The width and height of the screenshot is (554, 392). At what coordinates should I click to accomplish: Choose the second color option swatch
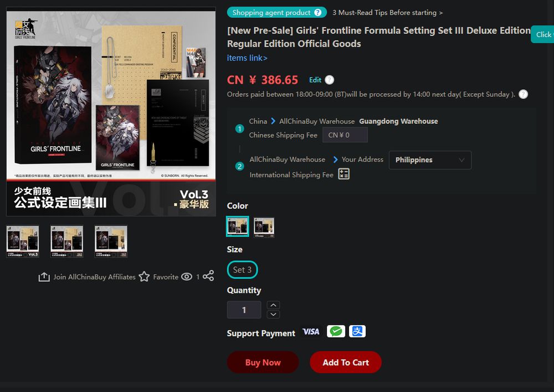(264, 227)
